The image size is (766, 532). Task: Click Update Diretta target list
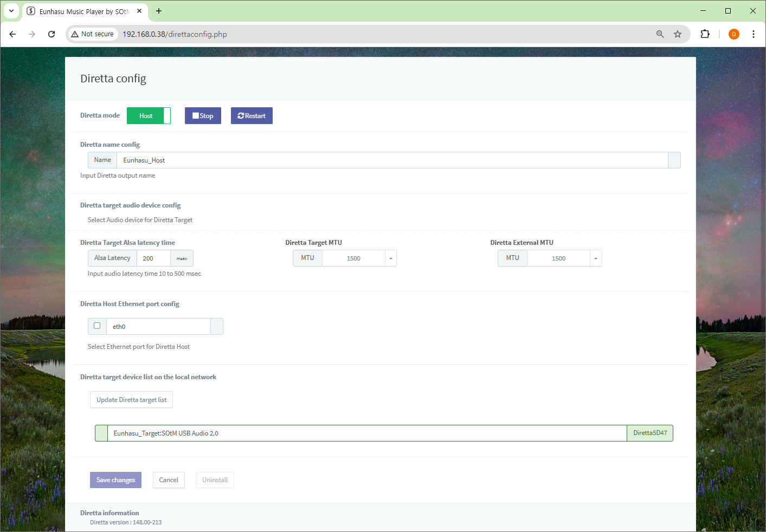132,400
